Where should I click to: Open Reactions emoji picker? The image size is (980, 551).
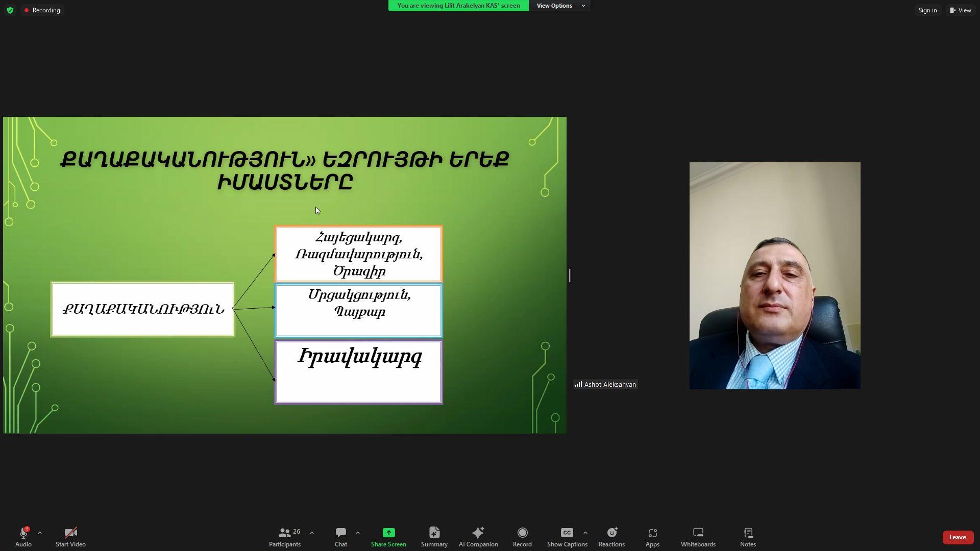click(x=611, y=536)
